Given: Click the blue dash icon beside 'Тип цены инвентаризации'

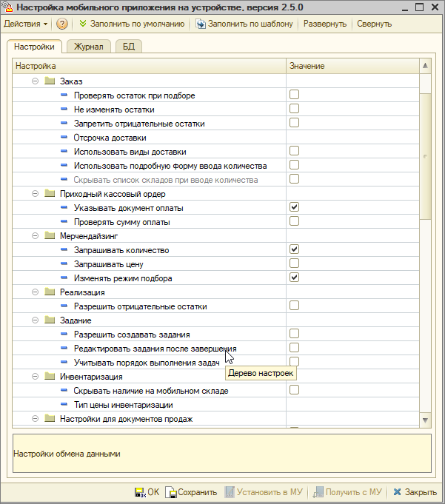Looking at the screenshot, I should click(x=64, y=404).
